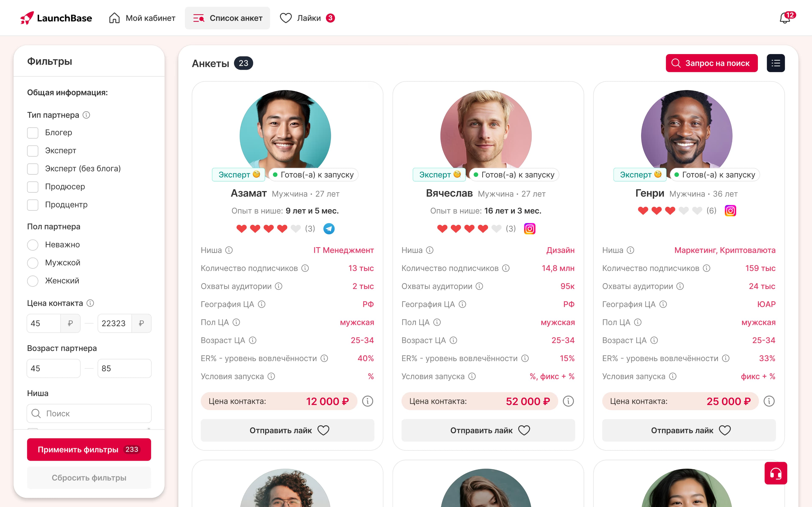Select the Неважно gender option
This screenshot has width=812, height=507.
33,245
